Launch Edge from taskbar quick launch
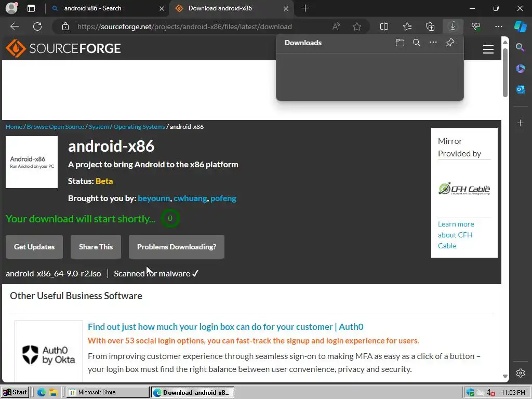 42,393
